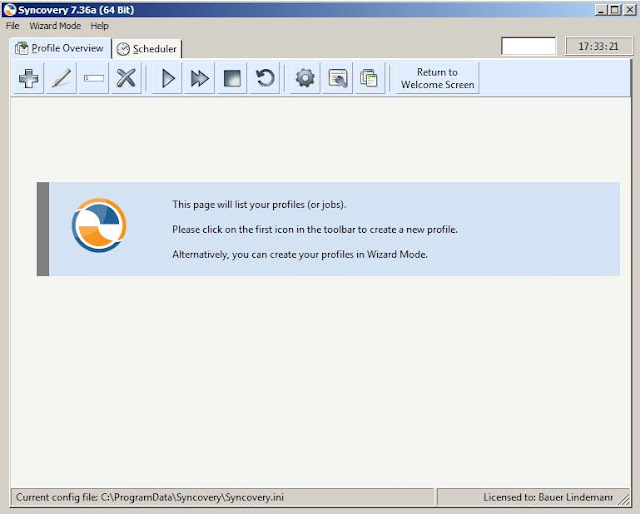Screen dimensions: 640x514
Task: Open the Help menu
Action: 100,26
